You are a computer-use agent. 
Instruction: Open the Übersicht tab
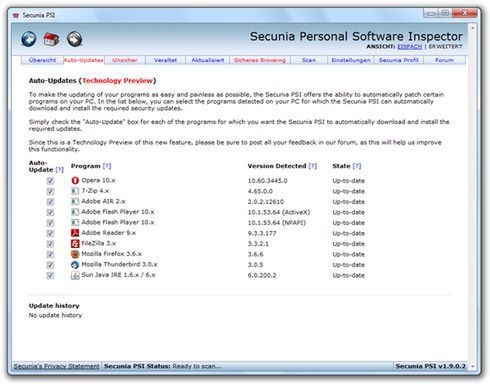point(42,60)
